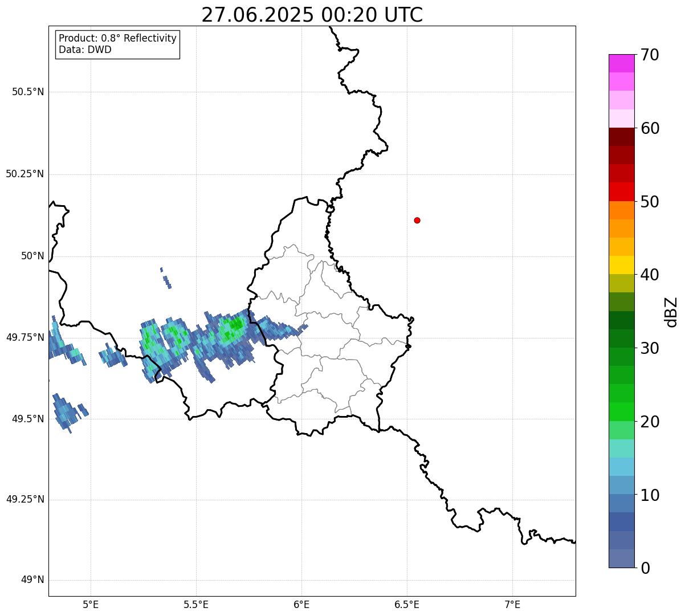Click the colorbar tick label 20
This screenshot has width=685, height=616.
tap(650, 422)
